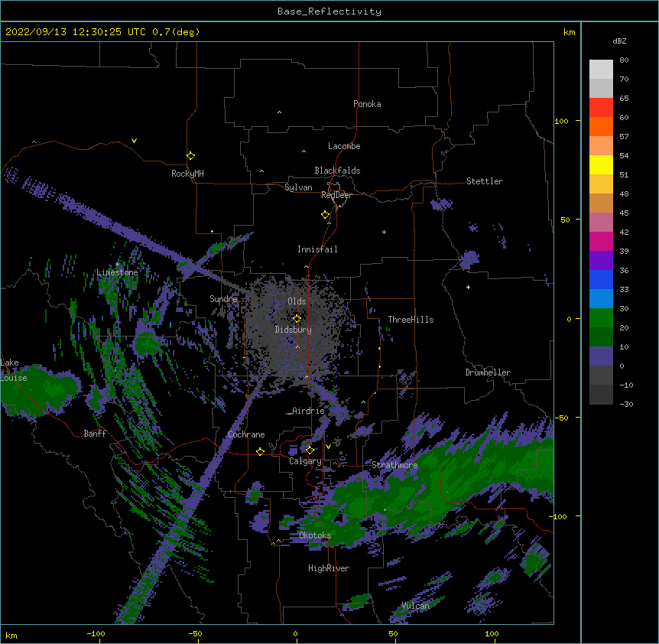Select the Innisfail label

click(x=317, y=249)
